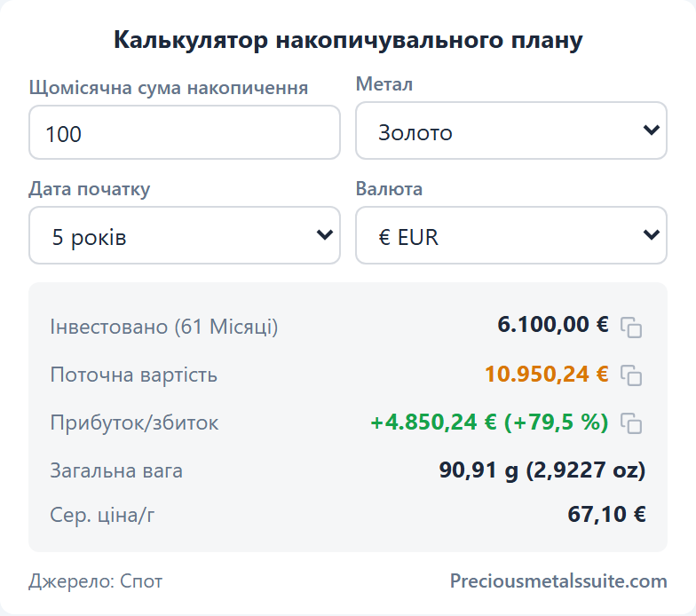The width and height of the screenshot is (696, 616).
Task: Click the Загальна вага label
Action: pyautogui.click(x=116, y=470)
